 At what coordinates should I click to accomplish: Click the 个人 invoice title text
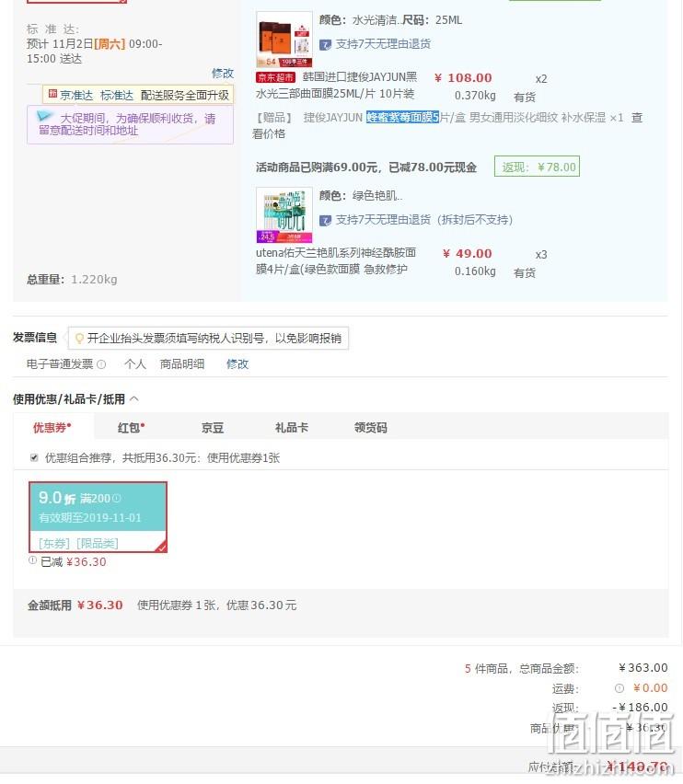click(135, 364)
